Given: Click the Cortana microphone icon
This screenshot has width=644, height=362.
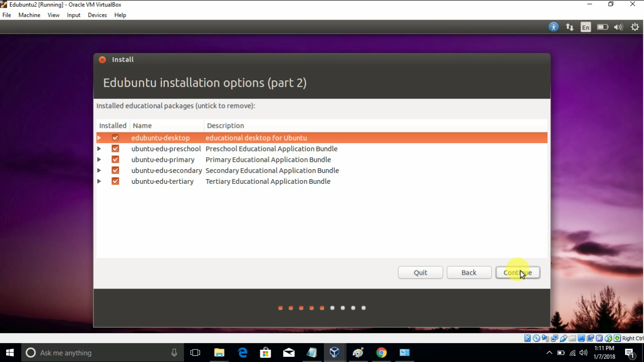Looking at the screenshot, I should pos(174,353).
